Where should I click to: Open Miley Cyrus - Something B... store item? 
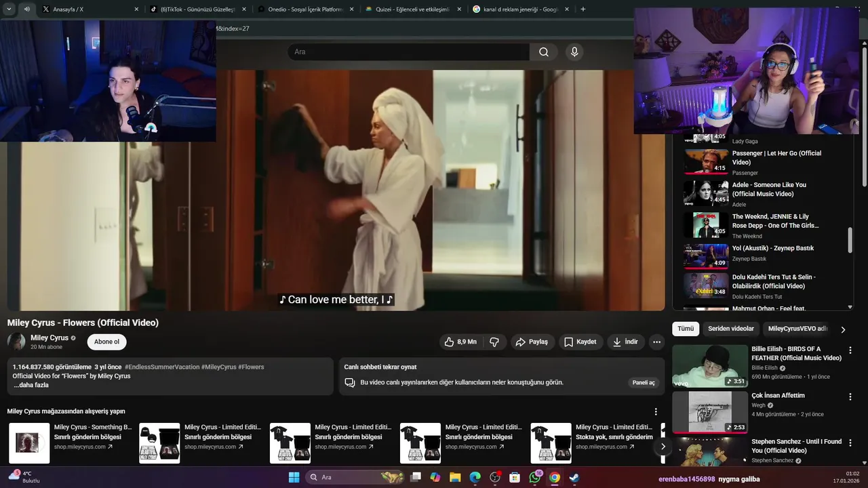pyautogui.click(x=70, y=443)
